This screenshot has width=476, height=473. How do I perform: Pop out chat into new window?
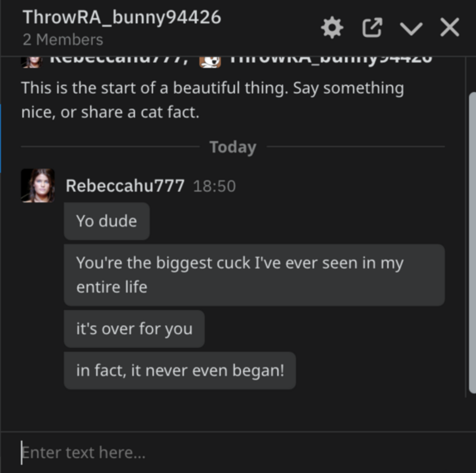coord(372,28)
